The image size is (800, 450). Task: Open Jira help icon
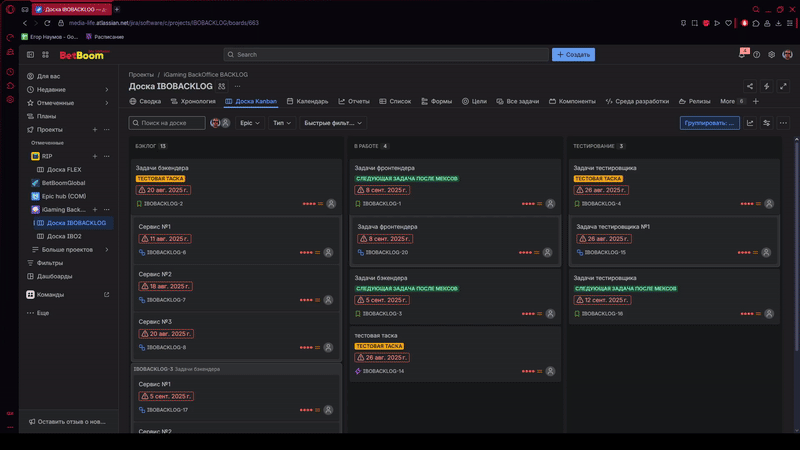click(757, 55)
